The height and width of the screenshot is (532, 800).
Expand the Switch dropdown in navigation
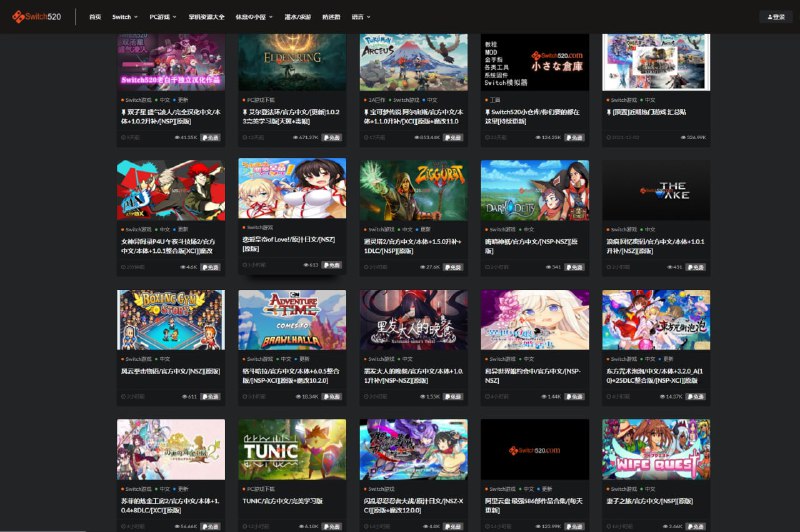point(124,17)
